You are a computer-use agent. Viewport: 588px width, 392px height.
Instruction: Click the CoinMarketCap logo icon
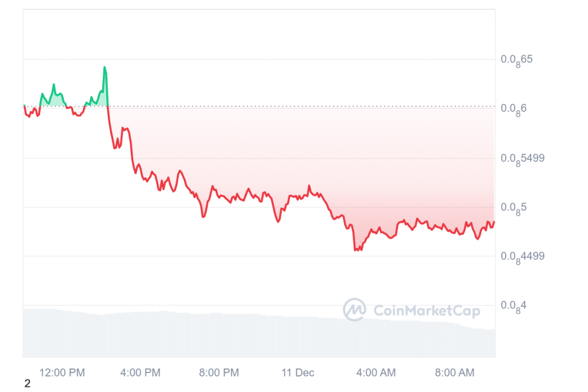[354, 310]
